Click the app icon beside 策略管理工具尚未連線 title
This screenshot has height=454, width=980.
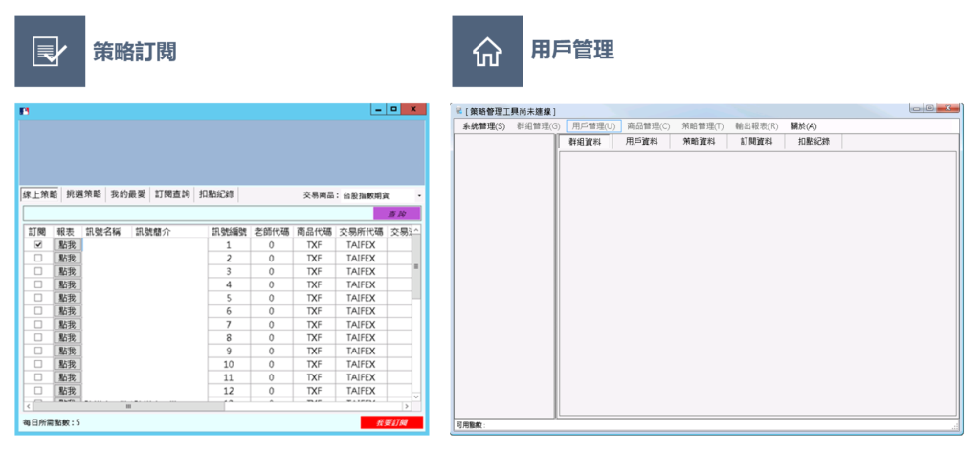click(458, 111)
